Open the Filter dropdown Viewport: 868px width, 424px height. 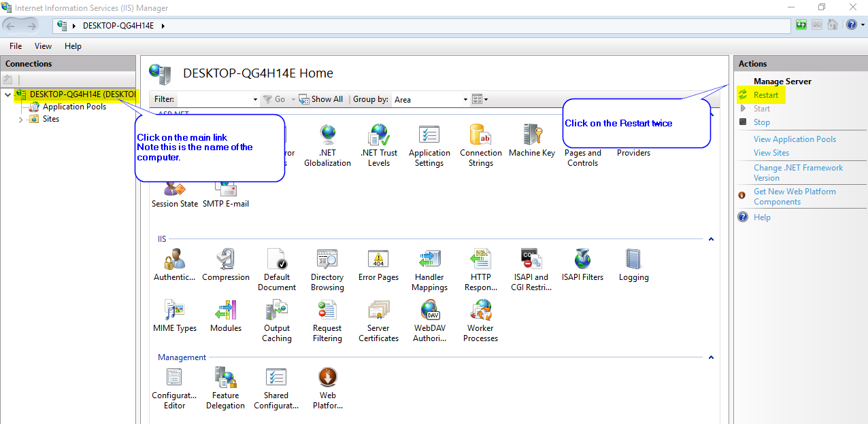pyautogui.click(x=255, y=99)
